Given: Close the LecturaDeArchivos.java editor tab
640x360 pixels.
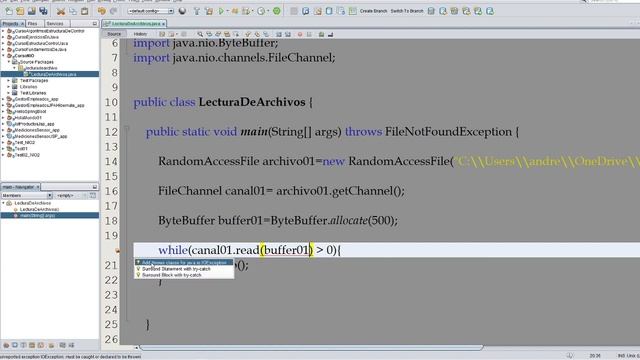Looking at the screenshot, I should point(163,24).
